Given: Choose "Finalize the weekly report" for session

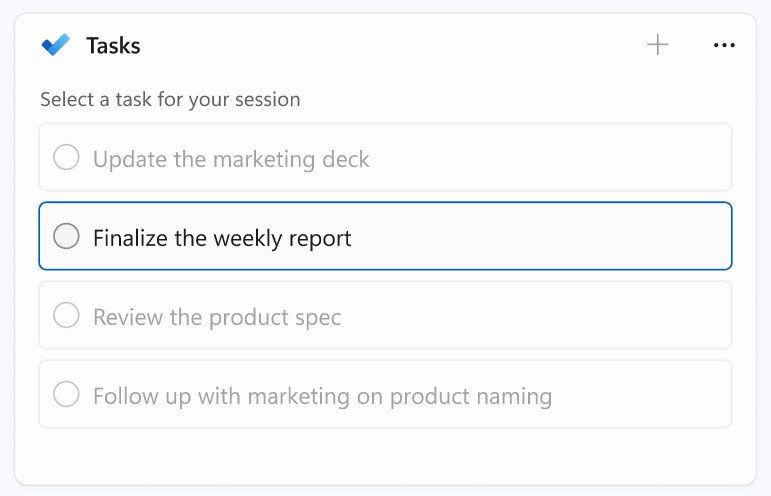Looking at the screenshot, I should [222, 238].
